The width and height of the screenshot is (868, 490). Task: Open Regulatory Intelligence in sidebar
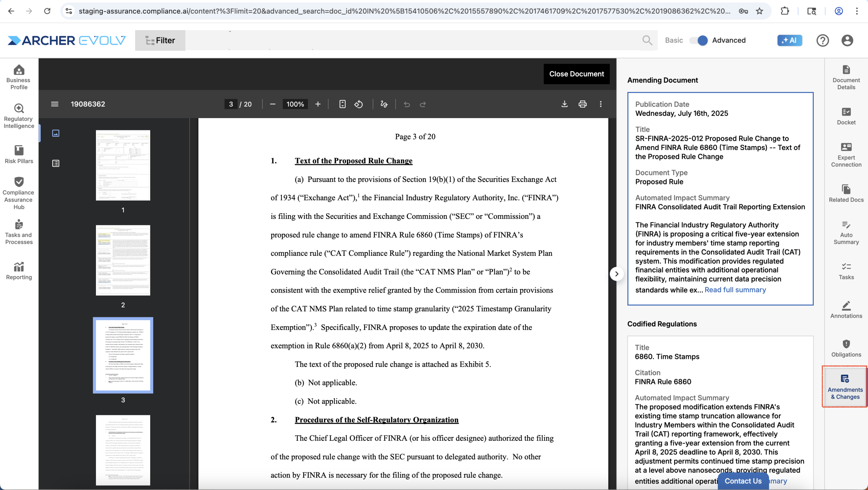(19, 116)
